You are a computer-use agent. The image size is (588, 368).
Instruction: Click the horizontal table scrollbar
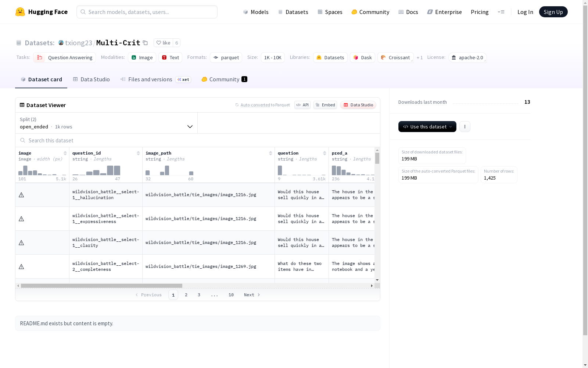tap(101, 286)
